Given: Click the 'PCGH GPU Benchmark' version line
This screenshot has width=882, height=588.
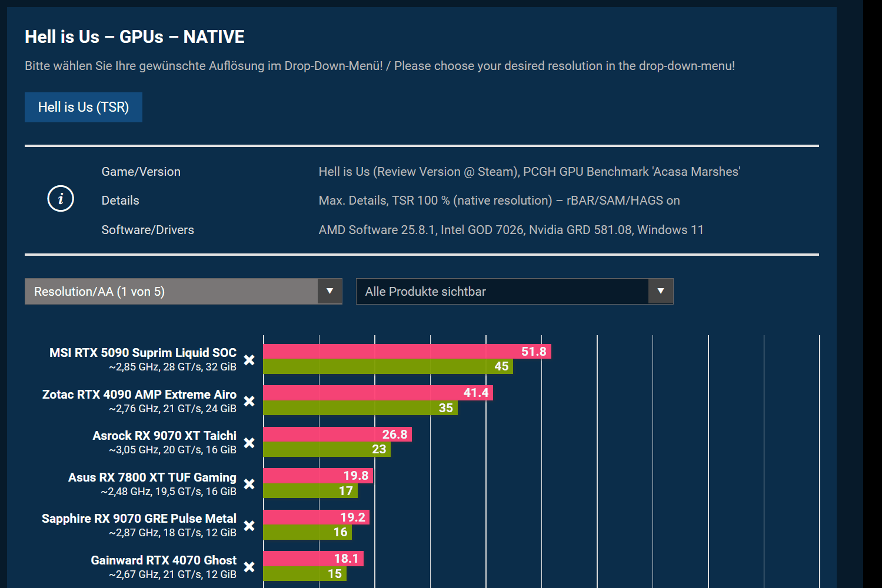Looking at the screenshot, I should click(x=530, y=172).
